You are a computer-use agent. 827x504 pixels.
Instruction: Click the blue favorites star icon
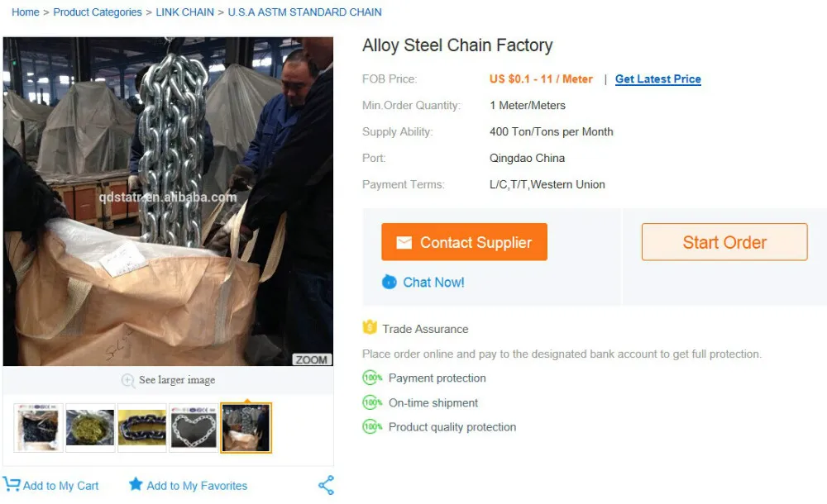[136, 484]
